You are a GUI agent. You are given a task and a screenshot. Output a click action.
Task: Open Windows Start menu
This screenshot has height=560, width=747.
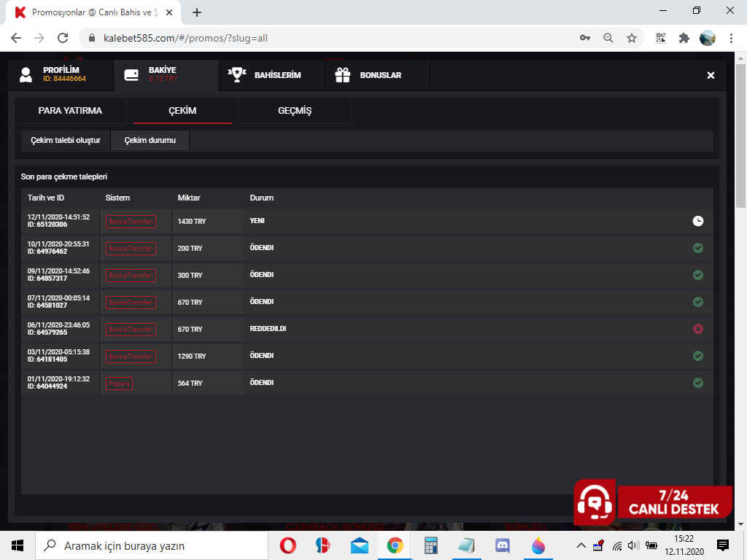pos(18,545)
